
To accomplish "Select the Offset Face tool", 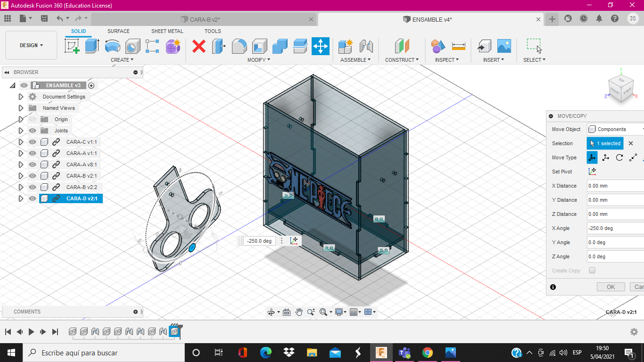I will 300,46.
